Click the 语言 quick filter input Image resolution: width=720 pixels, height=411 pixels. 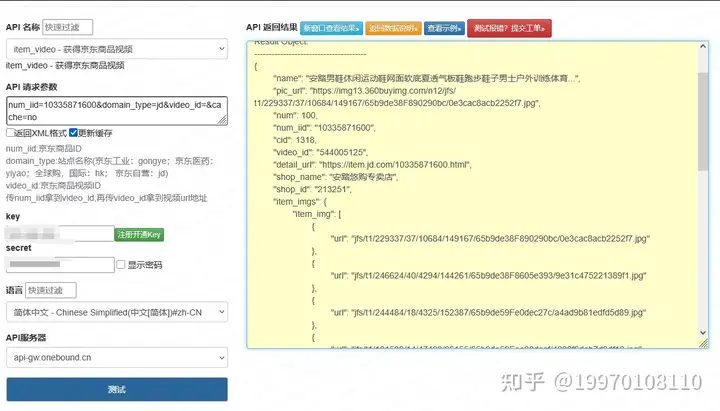point(51,290)
